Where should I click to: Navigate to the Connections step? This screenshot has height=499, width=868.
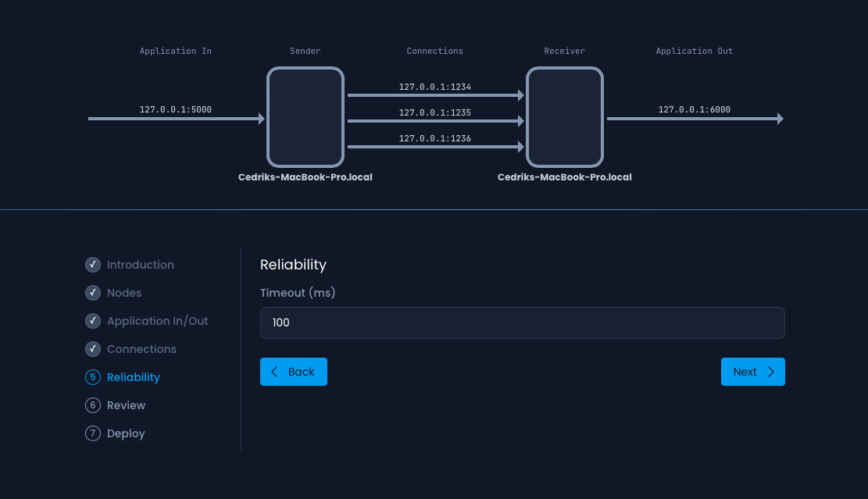click(x=141, y=349)
